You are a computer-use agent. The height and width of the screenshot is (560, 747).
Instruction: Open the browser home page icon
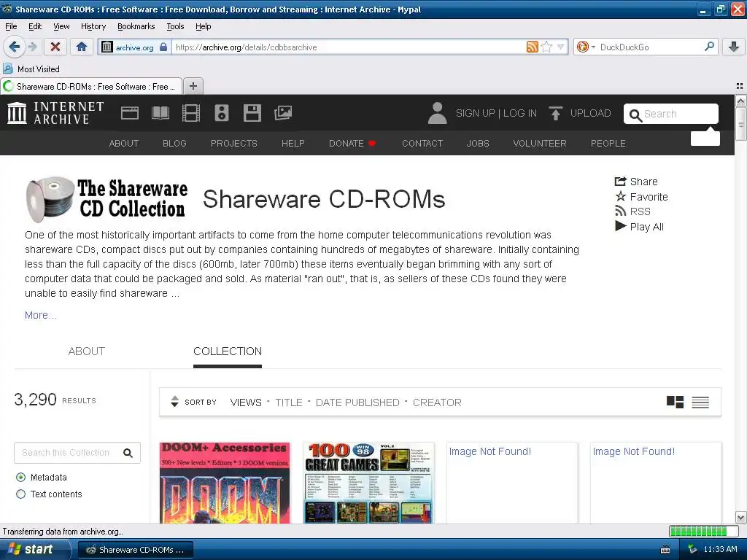tap(82, 47)
